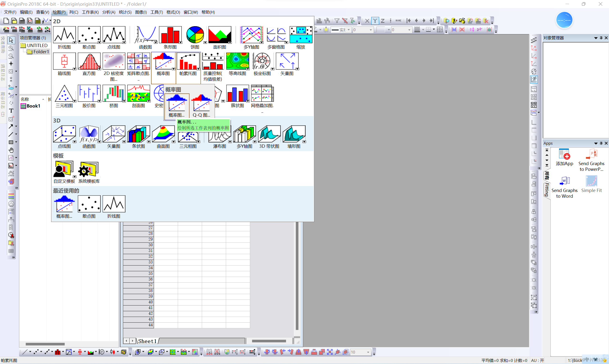Open the 对象管理器 panel options arrow
The width and height of the screenshot is (609, 364).
(595, 38)
